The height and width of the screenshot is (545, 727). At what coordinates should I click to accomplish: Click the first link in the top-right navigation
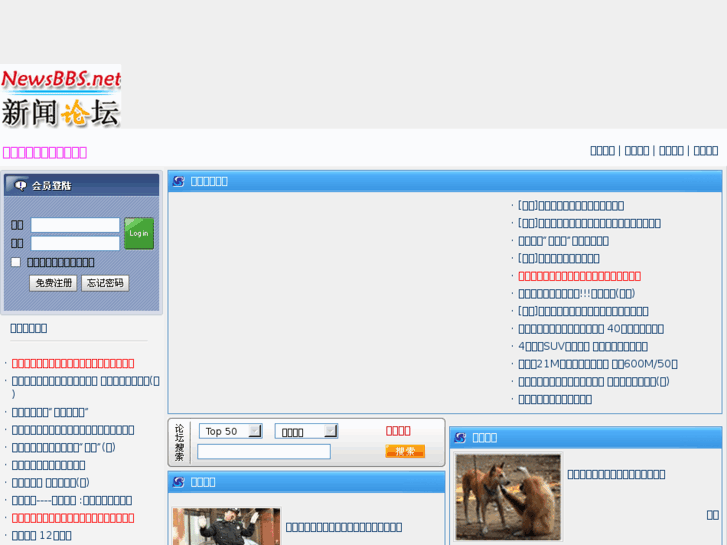[602, 151]
